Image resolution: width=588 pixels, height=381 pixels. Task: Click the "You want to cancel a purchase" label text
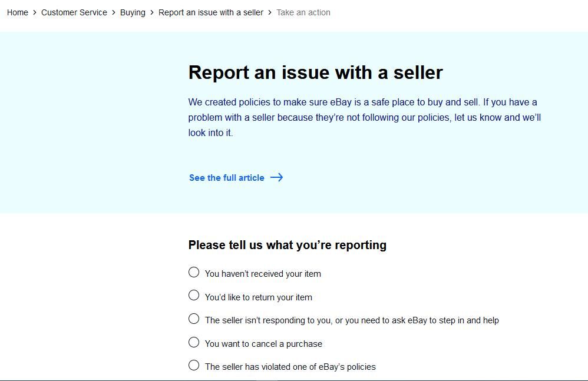(263, 344)
